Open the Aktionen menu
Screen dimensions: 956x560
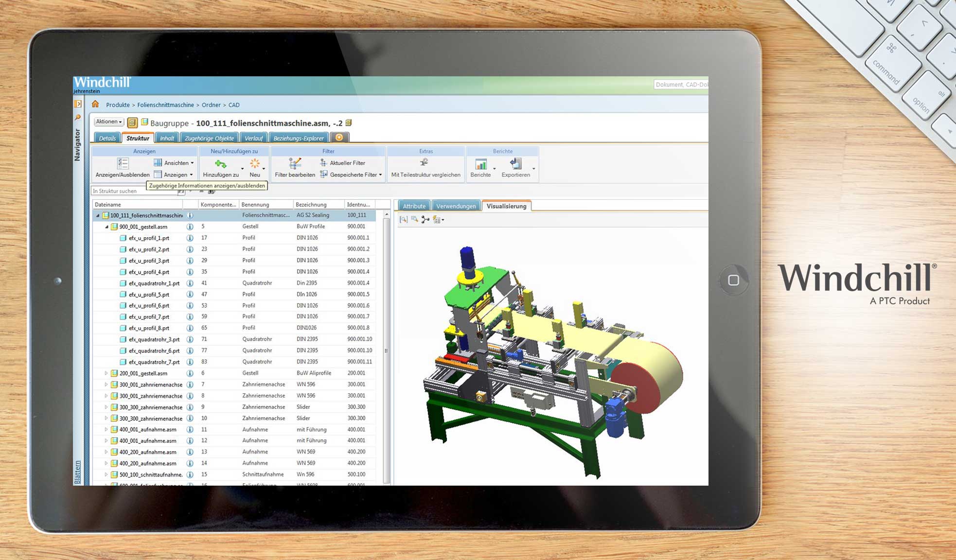click(x=108, y=121)
